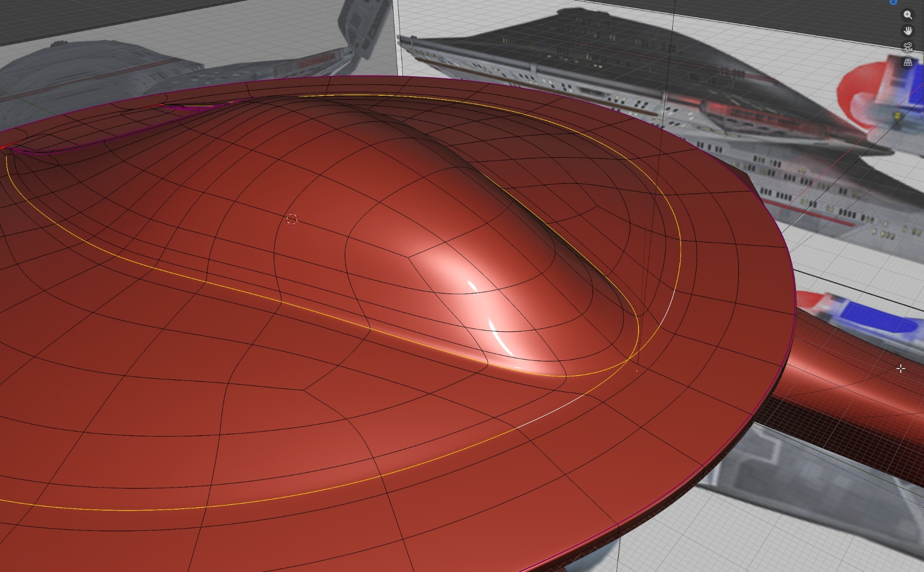Toggle the camera view icon
The height and width of the screenshot is (572, 924).
pyautogui.click(x=908, y=47)
